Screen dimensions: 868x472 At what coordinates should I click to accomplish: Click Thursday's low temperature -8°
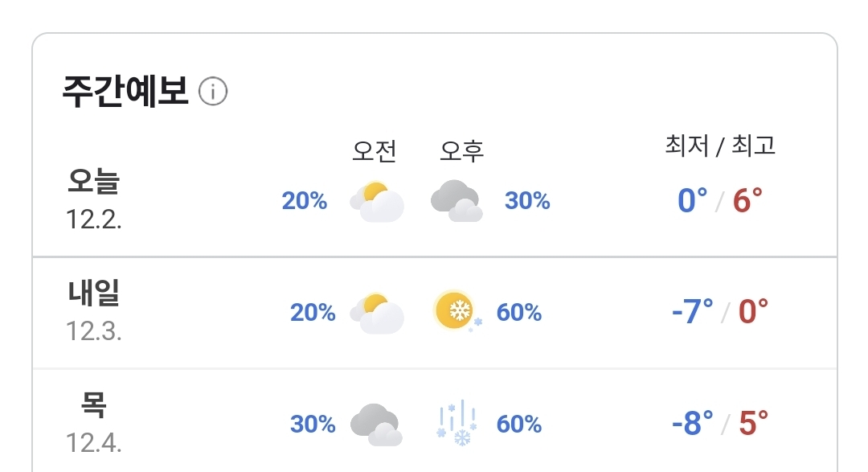(692, 423)
